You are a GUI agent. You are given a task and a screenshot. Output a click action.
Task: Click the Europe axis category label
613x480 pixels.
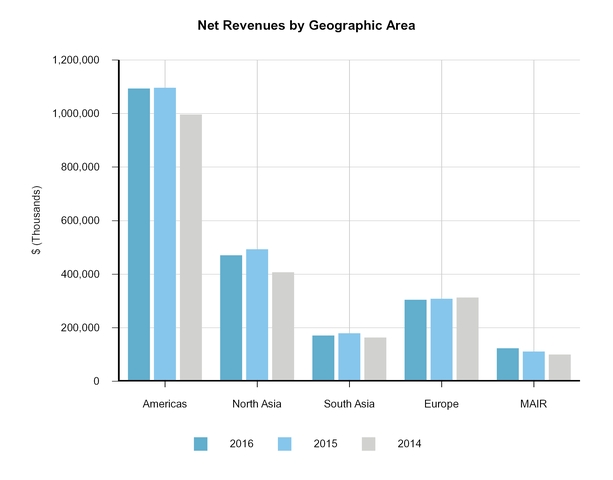441,404
